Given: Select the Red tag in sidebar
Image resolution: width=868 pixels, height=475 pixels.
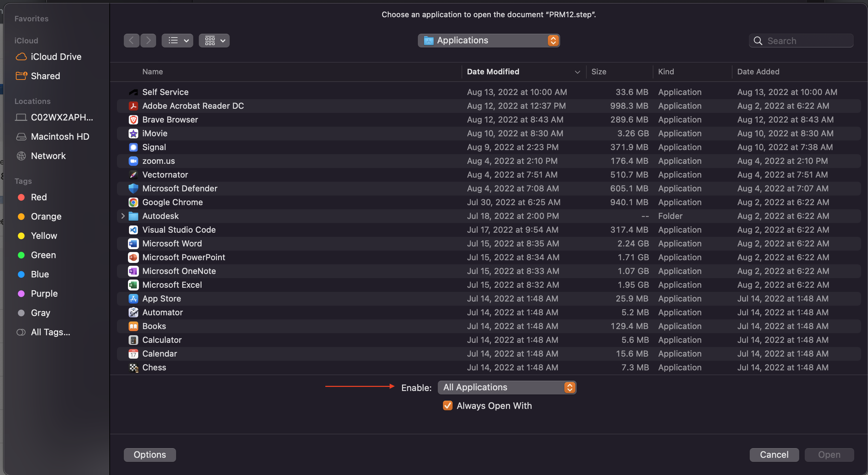Looking at the screenshot, I should (x=39, y=197).
